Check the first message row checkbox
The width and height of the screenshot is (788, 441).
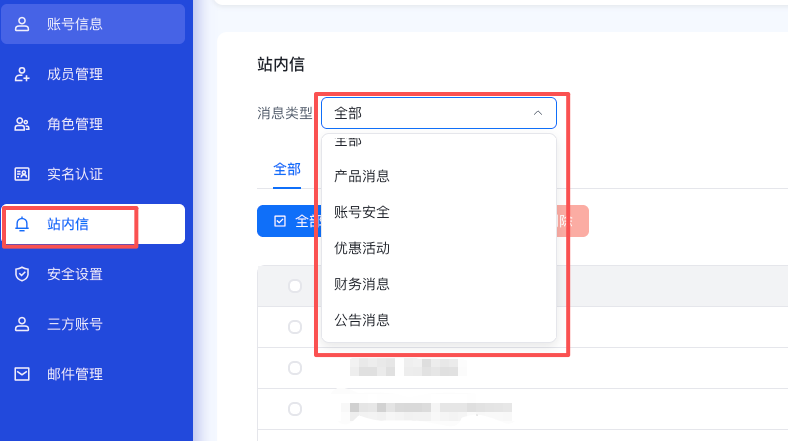click(x=295, y=327)
